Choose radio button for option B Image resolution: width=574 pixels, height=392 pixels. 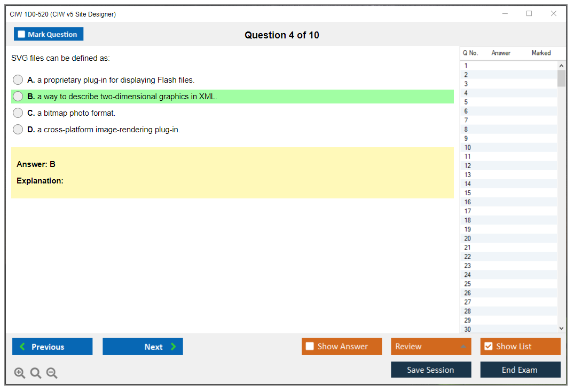(x=18, y=97)
